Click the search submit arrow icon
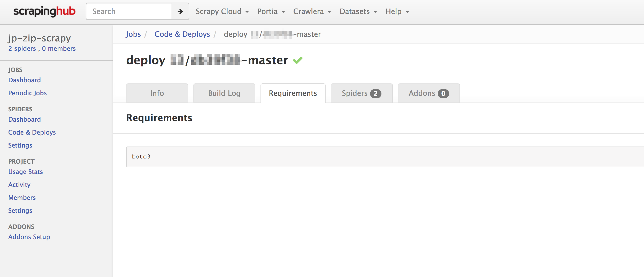The width and height of the screenshot is (644, 277). 180,11
